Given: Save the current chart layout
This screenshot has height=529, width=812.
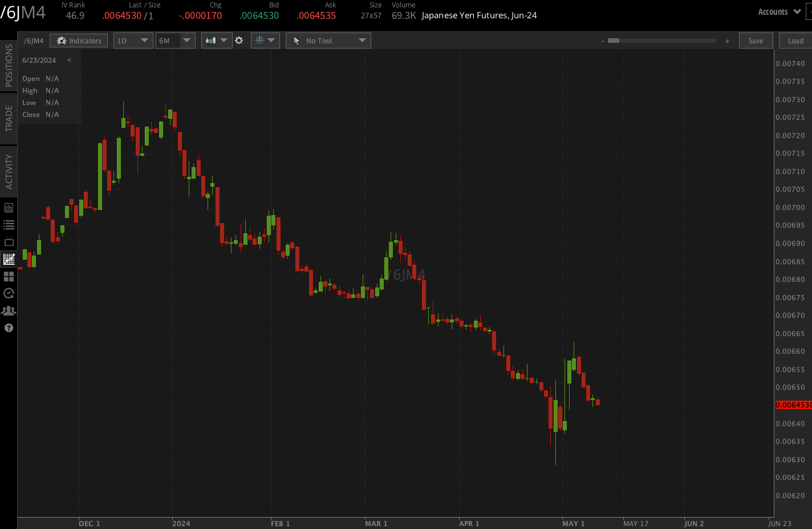Looking at the screenshot, I should (756, 41).
